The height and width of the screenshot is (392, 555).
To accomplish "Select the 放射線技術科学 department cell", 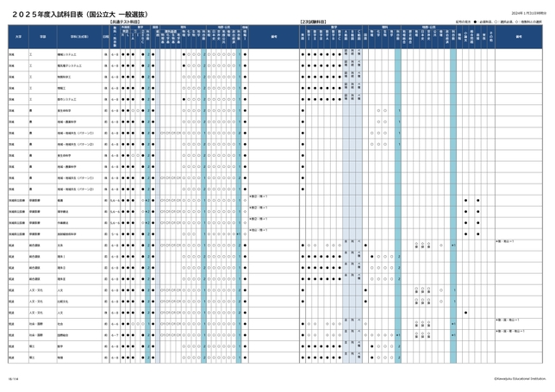I will click(x=70, y=233).
